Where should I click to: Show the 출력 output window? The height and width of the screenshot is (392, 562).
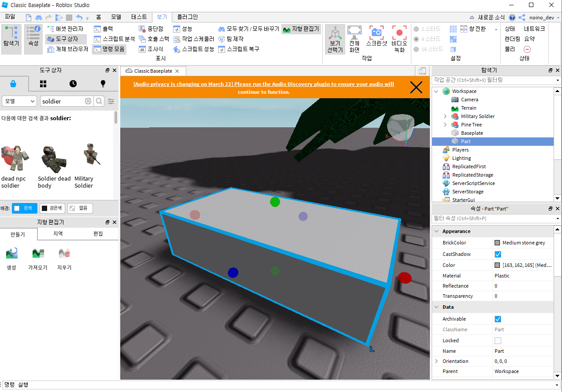click(104, 29)
